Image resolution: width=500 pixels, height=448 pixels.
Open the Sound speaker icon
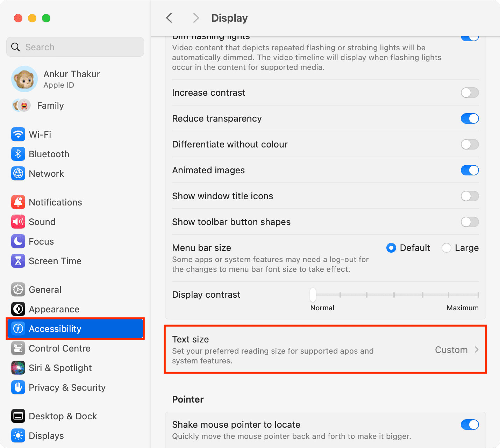tap(18, 222)
